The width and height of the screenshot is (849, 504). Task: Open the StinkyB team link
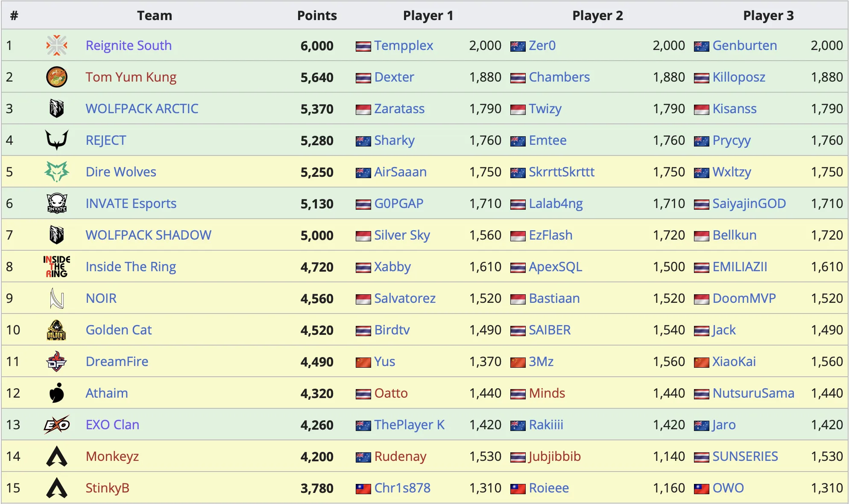point(107,488)
